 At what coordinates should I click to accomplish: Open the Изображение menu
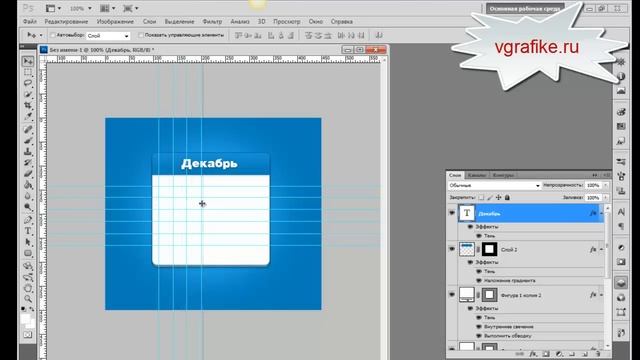[x=115, y=22]
